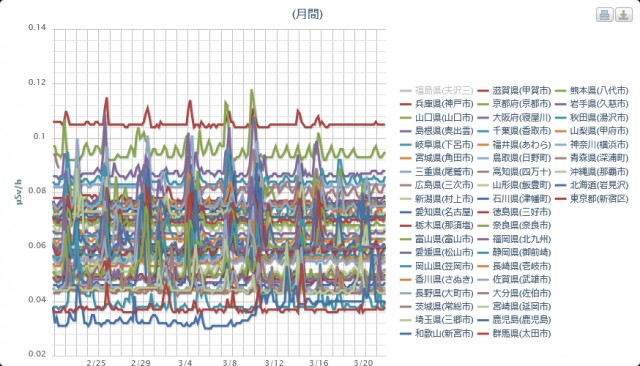Image resolution: width=640 pixels, height=366 pixels.
Task: Toggle 長野県(大町市) legend item
Action: (436, 293)
